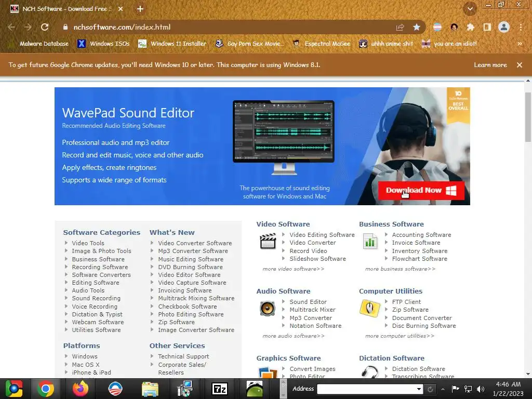Dismiss the Chrome update notification bar
Viewport: 532px width, 399px height.
[x=520, y=65]
